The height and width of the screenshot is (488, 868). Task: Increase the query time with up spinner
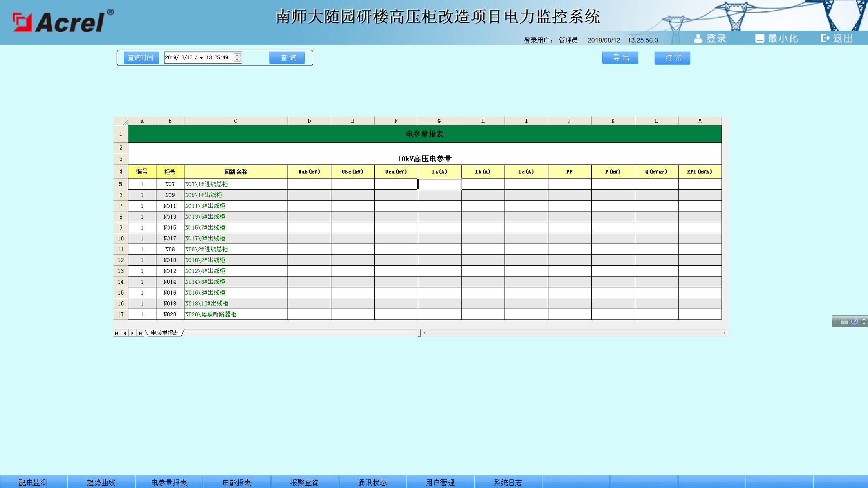click(x=237, y=56)
